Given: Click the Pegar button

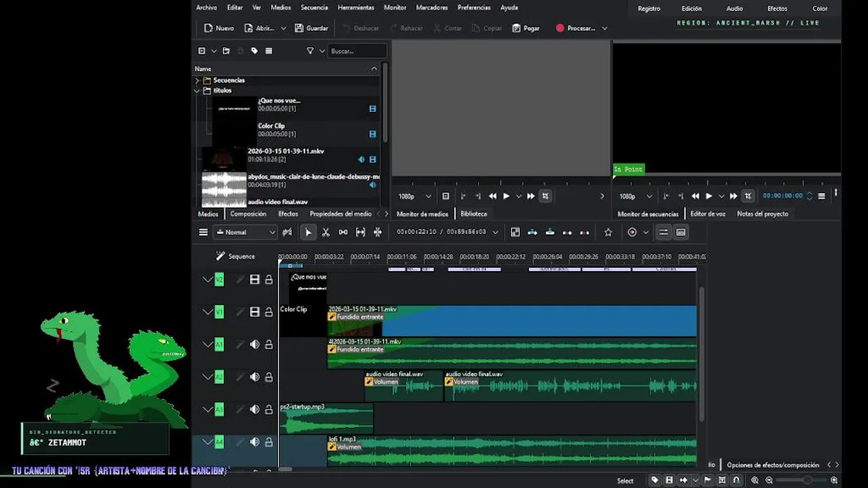Looking at the screenshot, I should 526,28.
